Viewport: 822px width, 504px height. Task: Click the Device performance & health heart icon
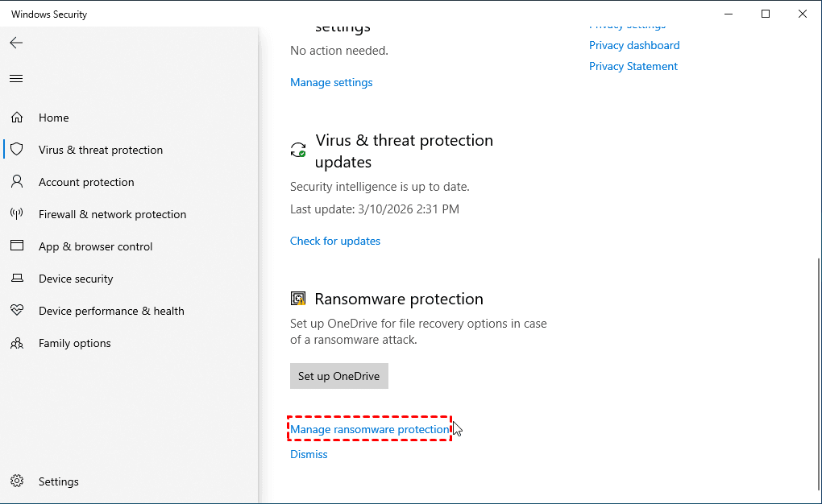click(17, 311)
